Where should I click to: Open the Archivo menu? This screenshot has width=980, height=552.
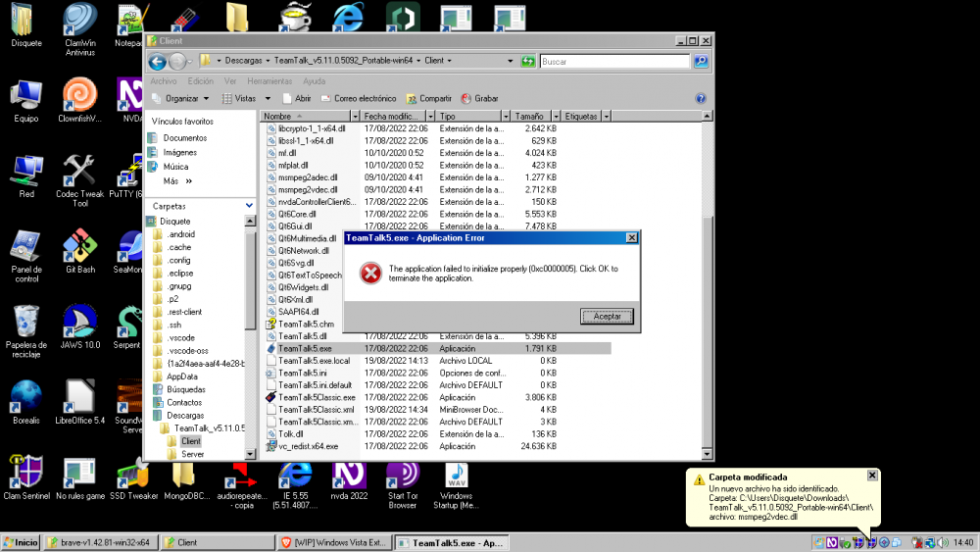click(164, 81)
